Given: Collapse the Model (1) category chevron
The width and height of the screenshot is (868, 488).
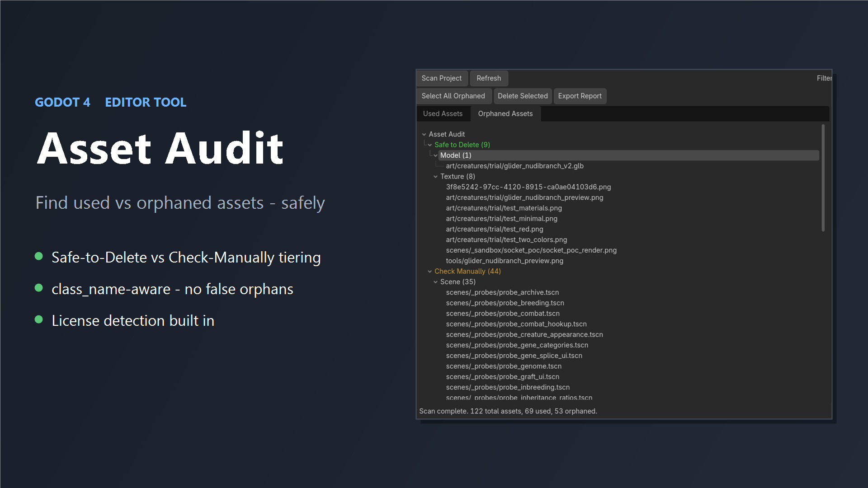Looking at the screenshot, I should click(436, 155).
